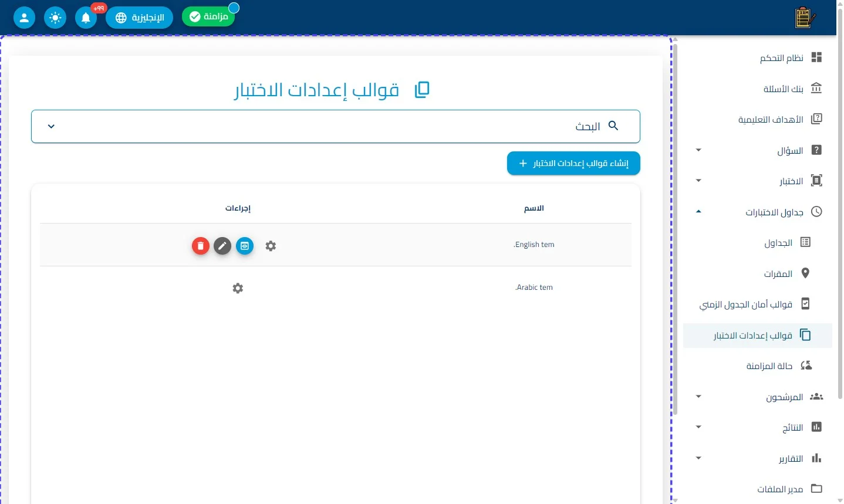Open the gear settings for the Arabic tem row
The width and height of the screenshot is (844, 504).
[238, 288]
